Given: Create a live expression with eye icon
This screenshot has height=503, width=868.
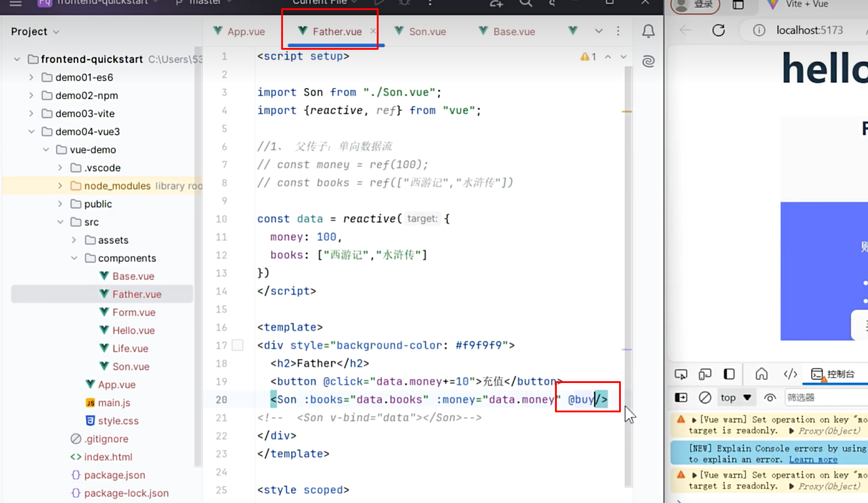Looking at the screenshot, I should pyautogui.click(x=770, y=398).
